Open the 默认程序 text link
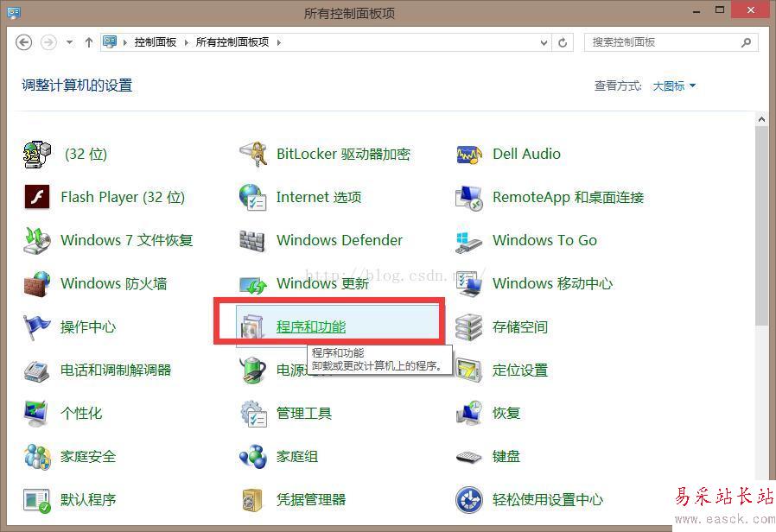 tap(88, 499)
